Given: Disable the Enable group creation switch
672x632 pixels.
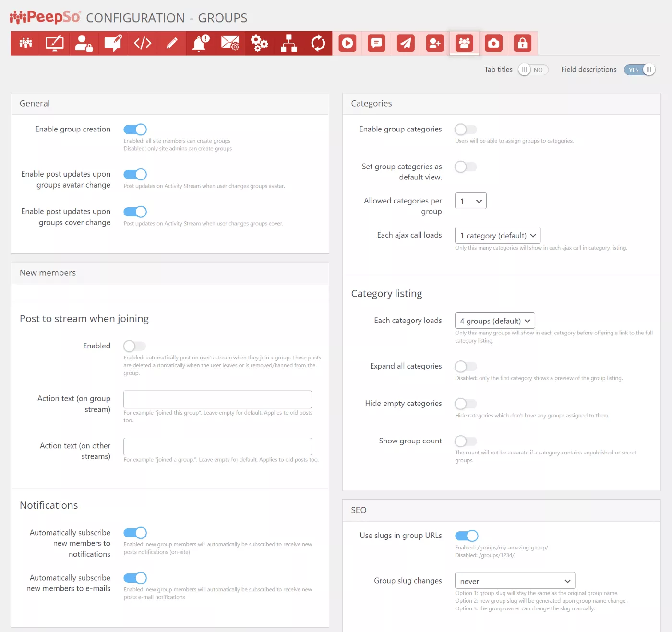Looking at the screenshot, I should point(135,130).
